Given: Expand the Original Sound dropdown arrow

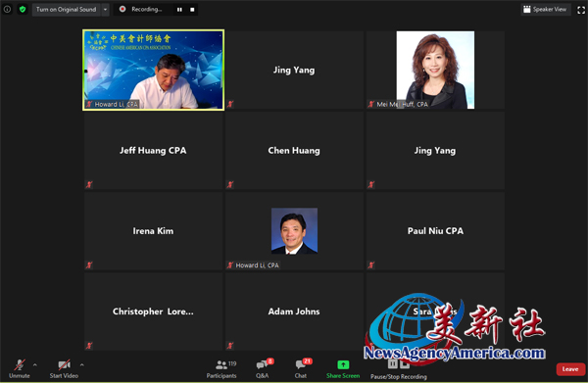Looking at the screenshot, I should pyautogui.click(x=105, y=10).
